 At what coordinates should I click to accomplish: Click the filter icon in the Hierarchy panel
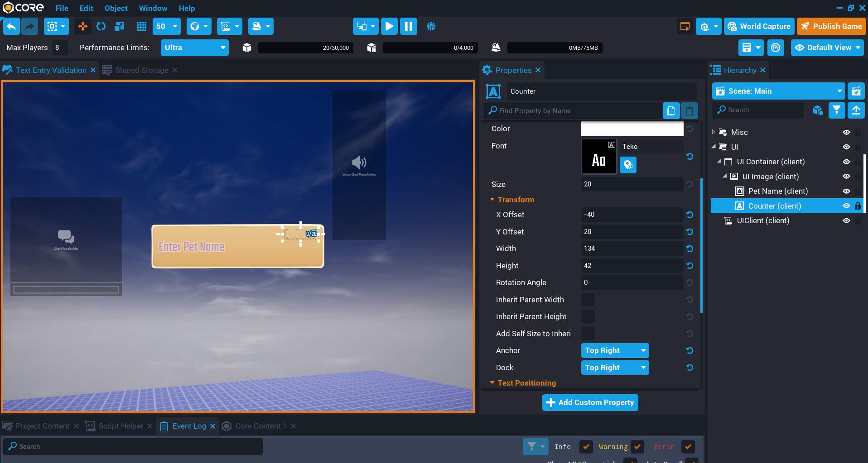click(836, 110)
